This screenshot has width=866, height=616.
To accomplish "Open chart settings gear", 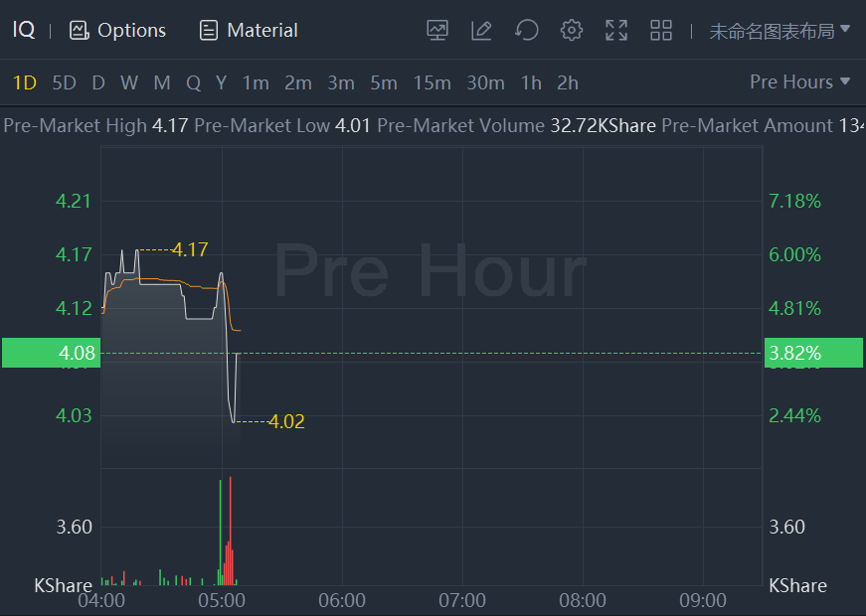I will pyautogui.click(x=572, y=31).
